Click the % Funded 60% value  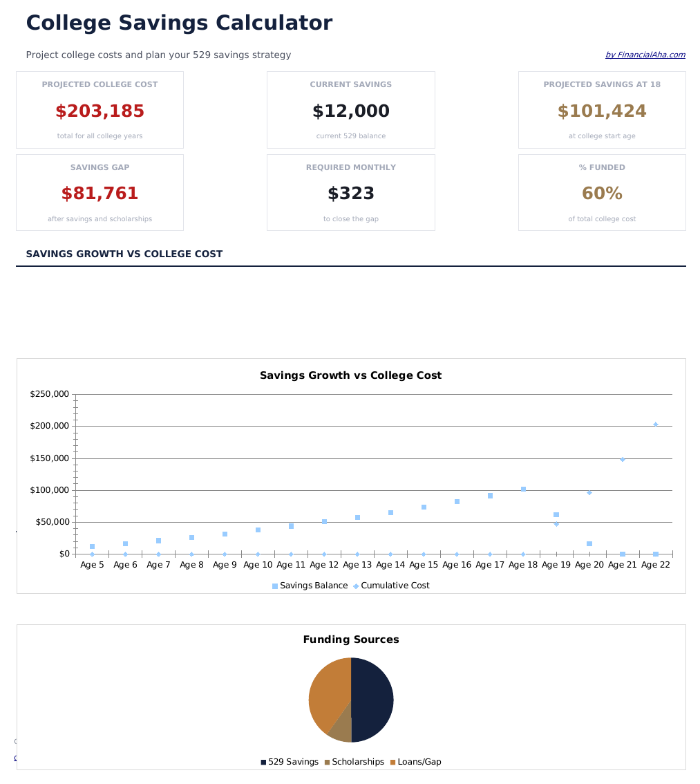pos(602,194)
